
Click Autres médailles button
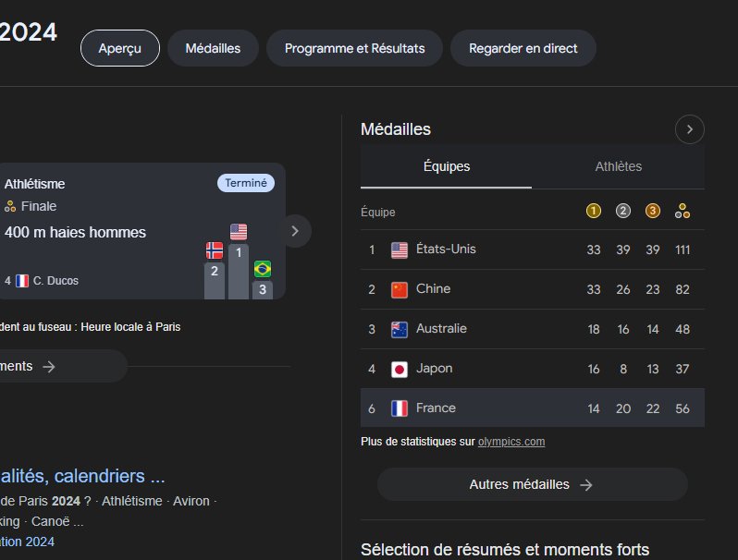tap(533, 484)
